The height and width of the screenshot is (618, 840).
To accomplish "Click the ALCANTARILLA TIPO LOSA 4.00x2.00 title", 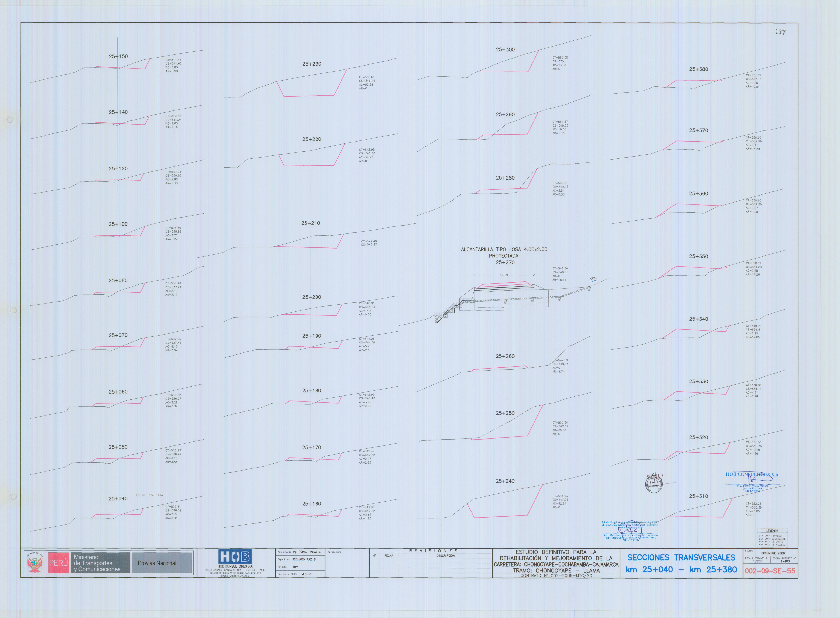I will [504, 250].
